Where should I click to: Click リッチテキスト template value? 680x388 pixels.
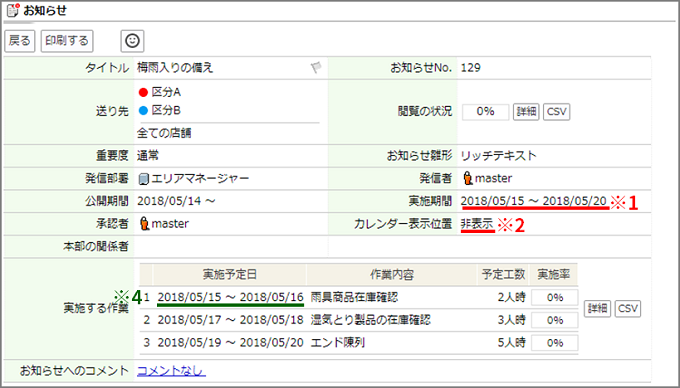click(x=498, y=156)
